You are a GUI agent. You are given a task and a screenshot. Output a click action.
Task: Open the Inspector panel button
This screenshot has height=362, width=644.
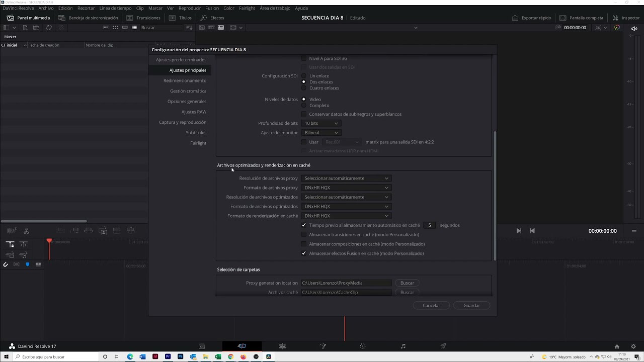626,18
